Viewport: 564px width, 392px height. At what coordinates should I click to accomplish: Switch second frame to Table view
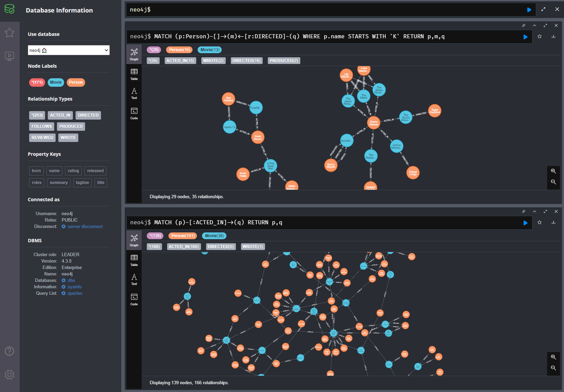(x=134, y=260)
